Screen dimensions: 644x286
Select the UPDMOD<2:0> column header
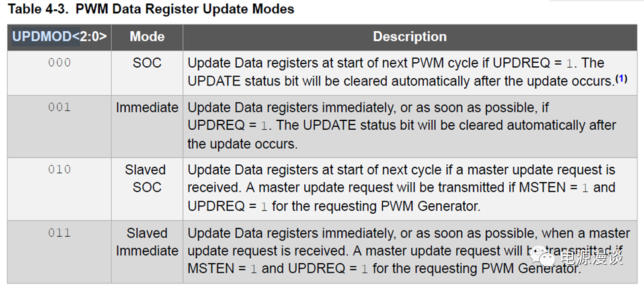[60, 37]
